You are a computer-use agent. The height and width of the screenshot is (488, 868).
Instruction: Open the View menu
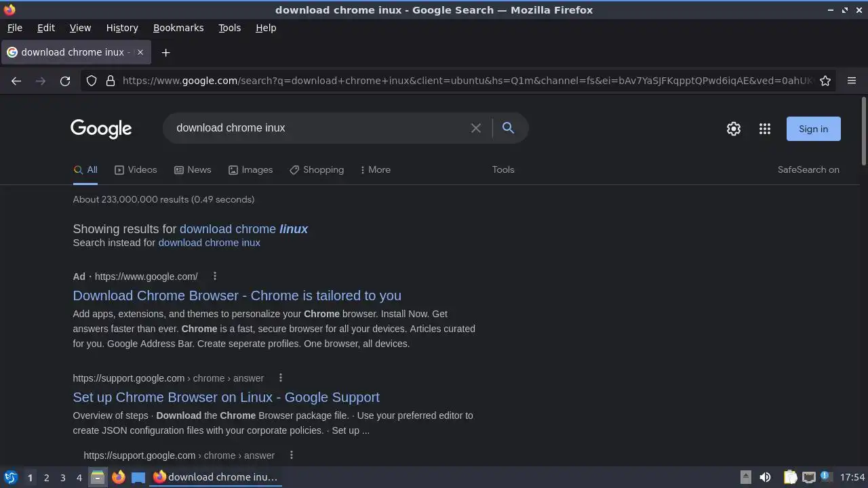(80, 28)
